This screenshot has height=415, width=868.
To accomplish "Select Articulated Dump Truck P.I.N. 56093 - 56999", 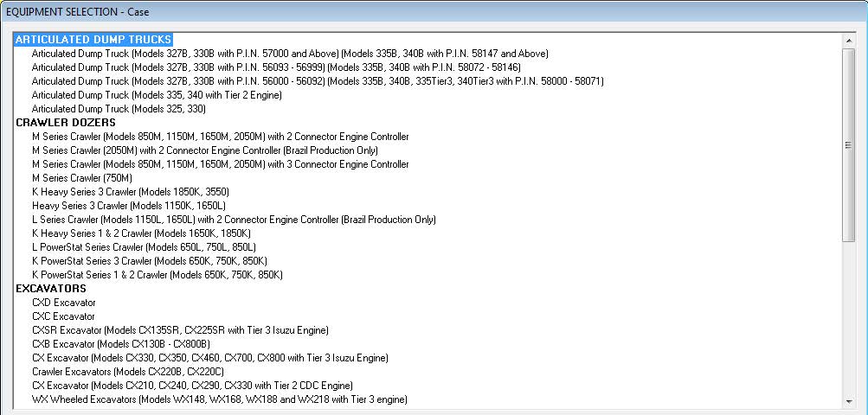I will click(x=276, y=67).
